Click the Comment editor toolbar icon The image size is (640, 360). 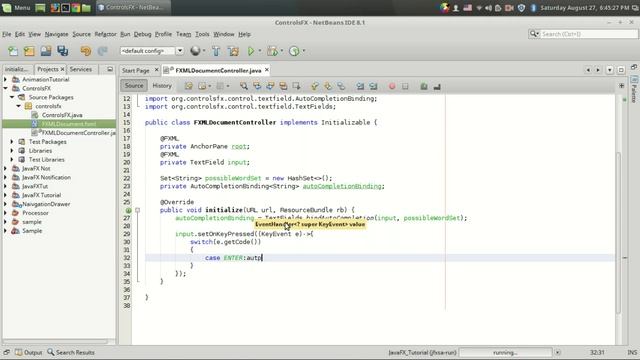tap(424, 86)
